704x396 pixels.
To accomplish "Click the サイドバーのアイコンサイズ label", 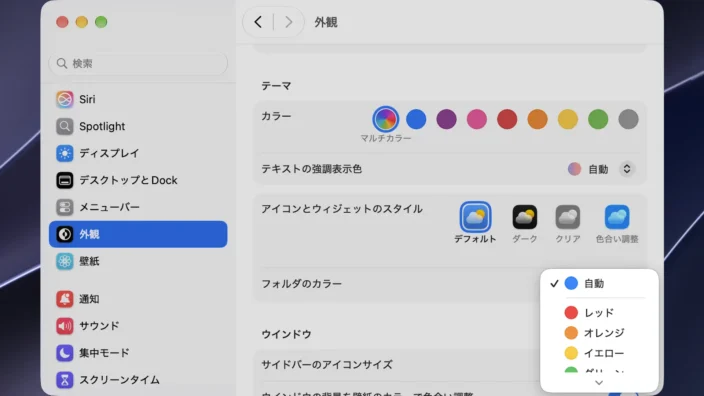I will coord(327,365).
